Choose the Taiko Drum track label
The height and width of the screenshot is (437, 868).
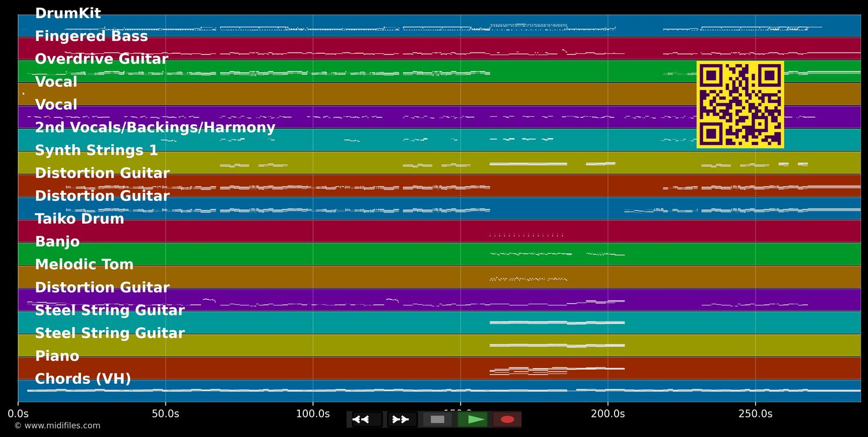pos(79,219)
